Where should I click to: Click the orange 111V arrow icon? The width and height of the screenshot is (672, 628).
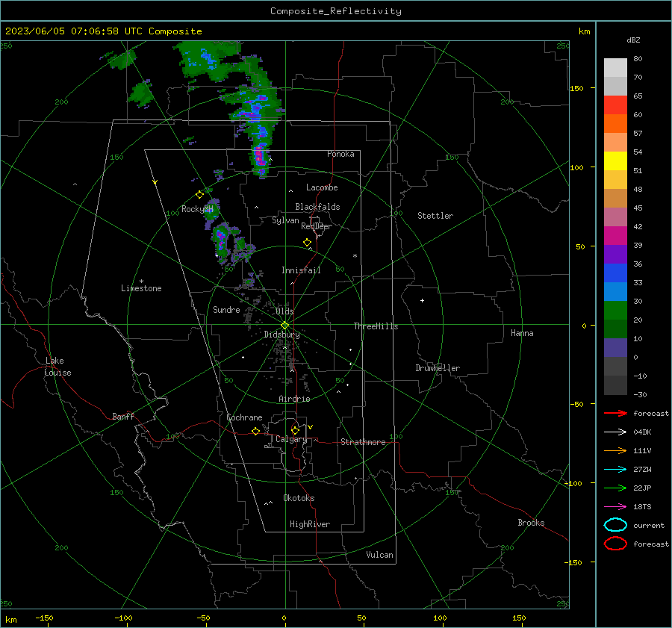point(615,450)
